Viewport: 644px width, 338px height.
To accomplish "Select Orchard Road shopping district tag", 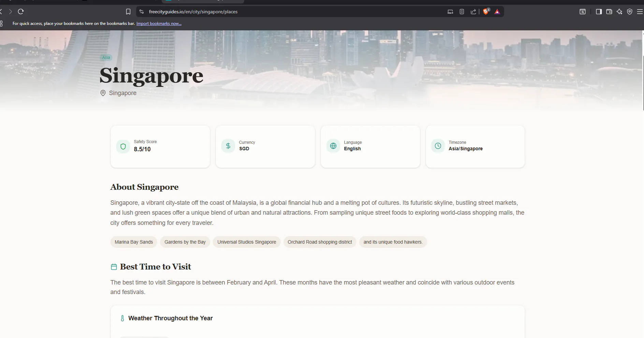I will pos(320,242).
